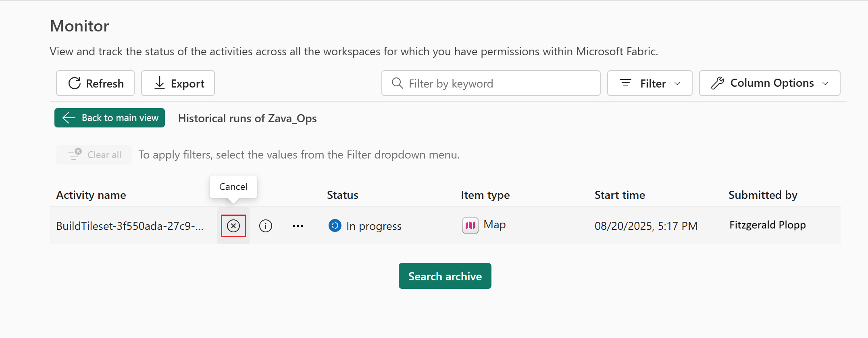
Task: Click the search magnifier icon
Action: 397,83
